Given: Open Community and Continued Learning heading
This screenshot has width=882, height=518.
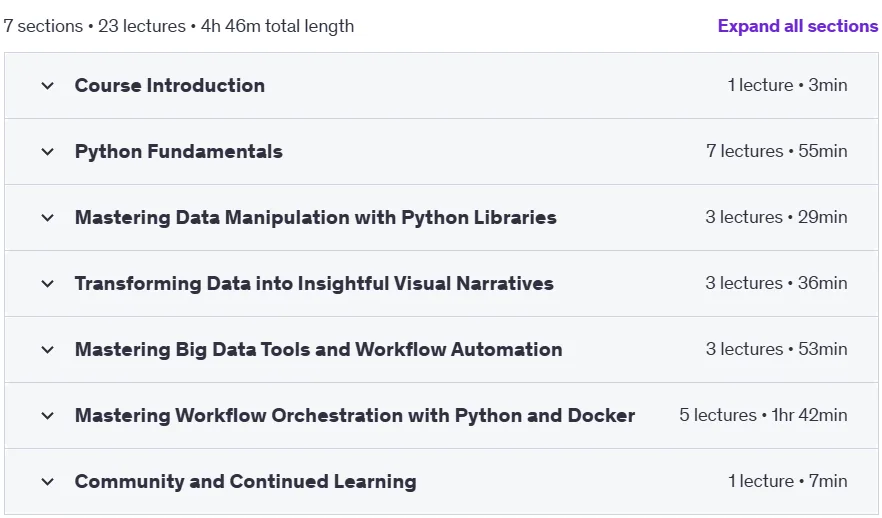Looking at the screenshot, I should coord(246,481).
